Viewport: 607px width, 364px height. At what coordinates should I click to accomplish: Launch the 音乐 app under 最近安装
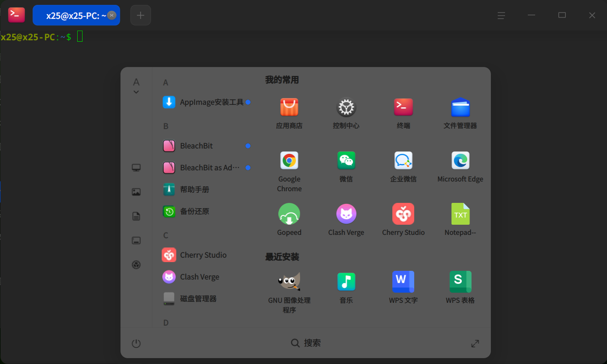tap(346, 288)
